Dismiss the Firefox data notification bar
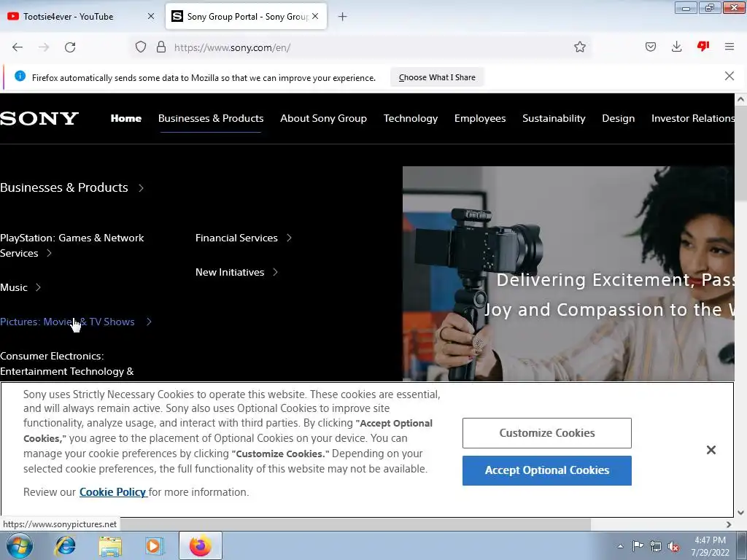747x560 pixels. pos(729,76)
